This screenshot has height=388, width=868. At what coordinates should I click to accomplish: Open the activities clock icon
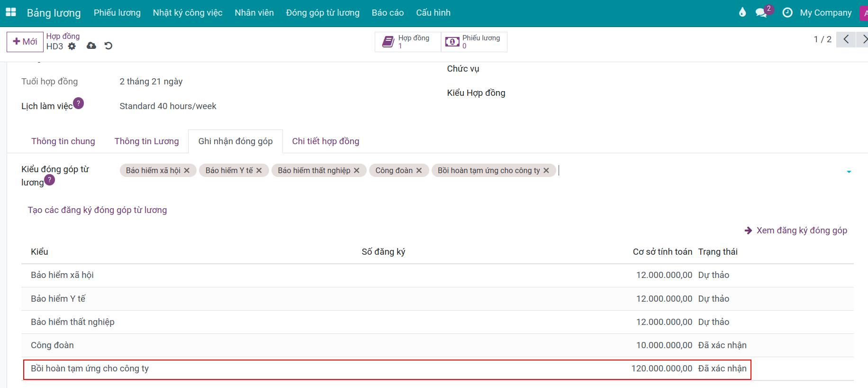pyautogui.click(x=787, y=13)
